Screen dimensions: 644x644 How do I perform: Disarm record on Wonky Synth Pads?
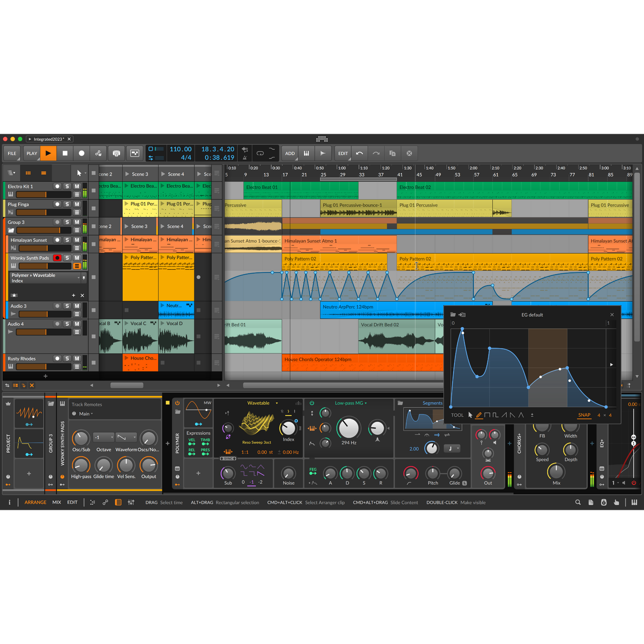(57, 258)
